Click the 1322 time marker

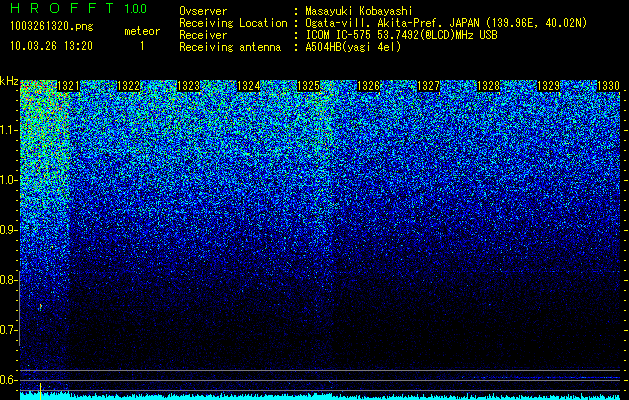pyautogui.click(x=128, y=86)
